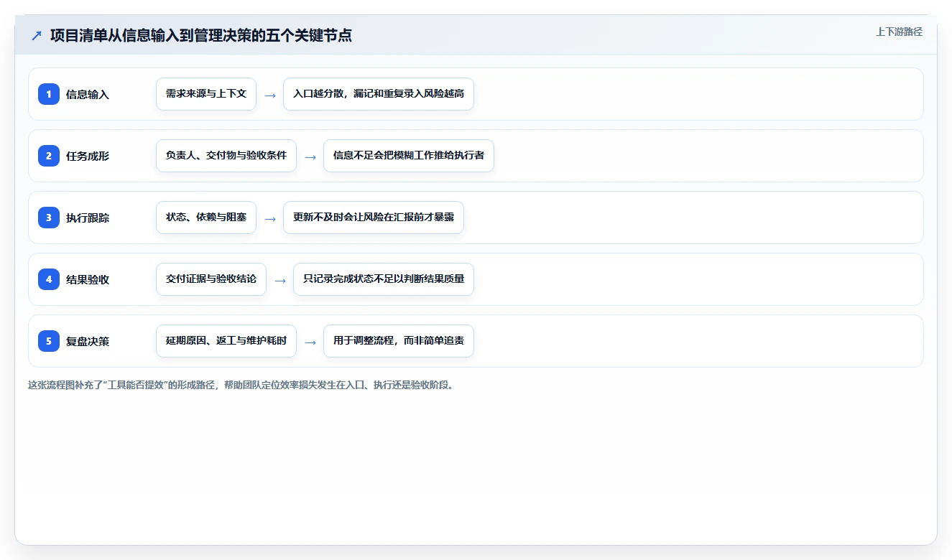Click the 状态、依赖与阻塞 box
The height and width of the screenshot is (560, 952).
[206, 218]
